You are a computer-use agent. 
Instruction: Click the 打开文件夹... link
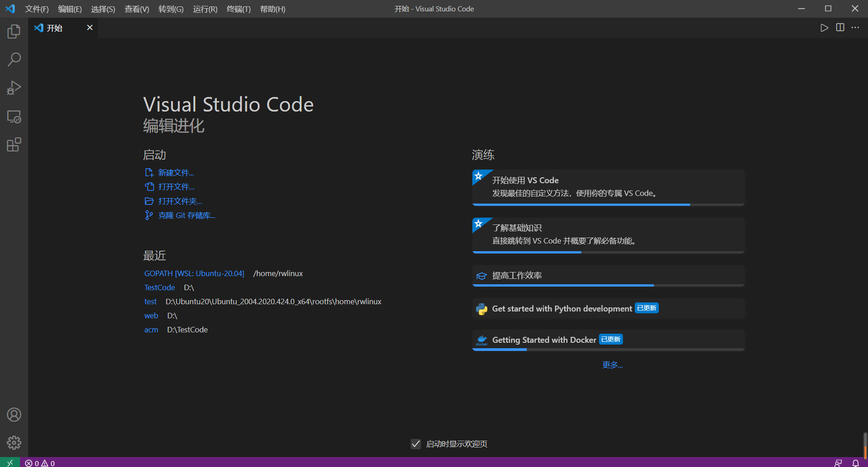180,201
